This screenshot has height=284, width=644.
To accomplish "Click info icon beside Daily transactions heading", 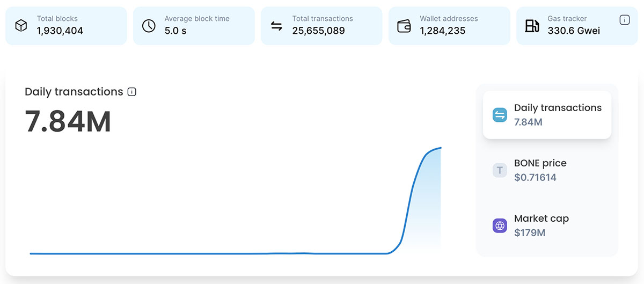I will 132,92.
